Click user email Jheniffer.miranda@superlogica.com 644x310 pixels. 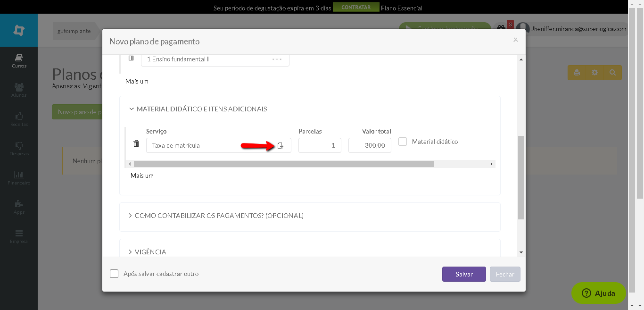[x=578, y=29]
